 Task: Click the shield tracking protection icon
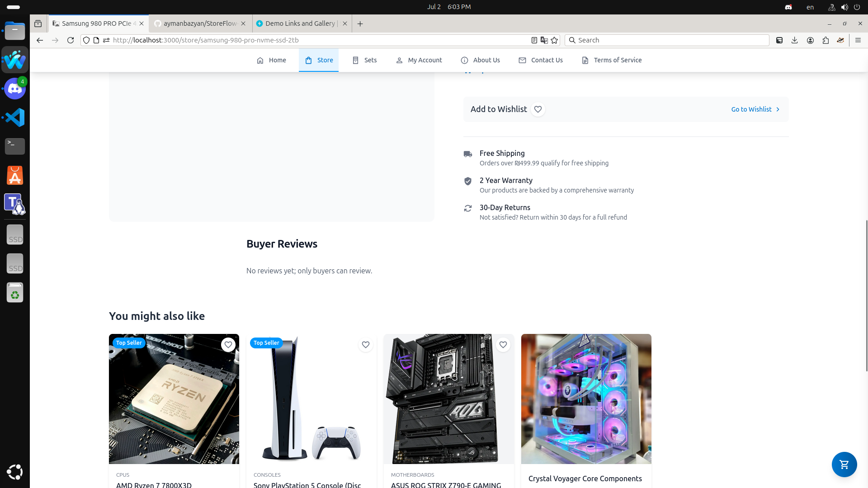[x=86, y=40]
